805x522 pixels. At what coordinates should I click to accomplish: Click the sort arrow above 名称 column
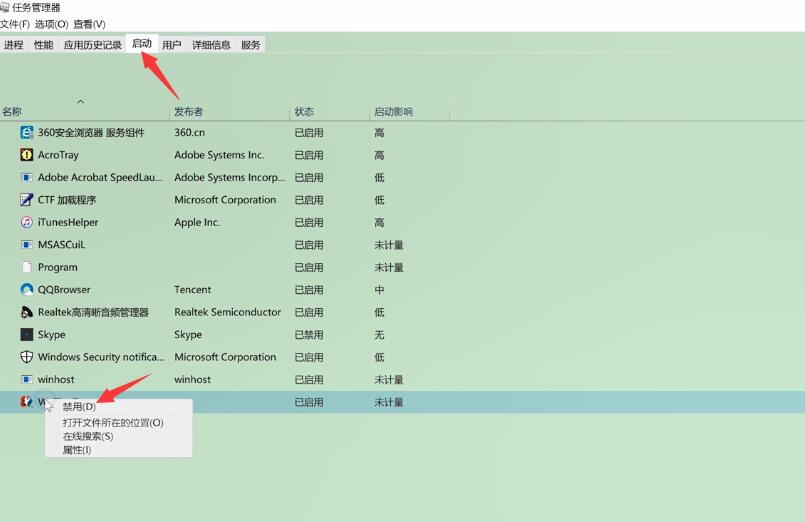(81, 102)
